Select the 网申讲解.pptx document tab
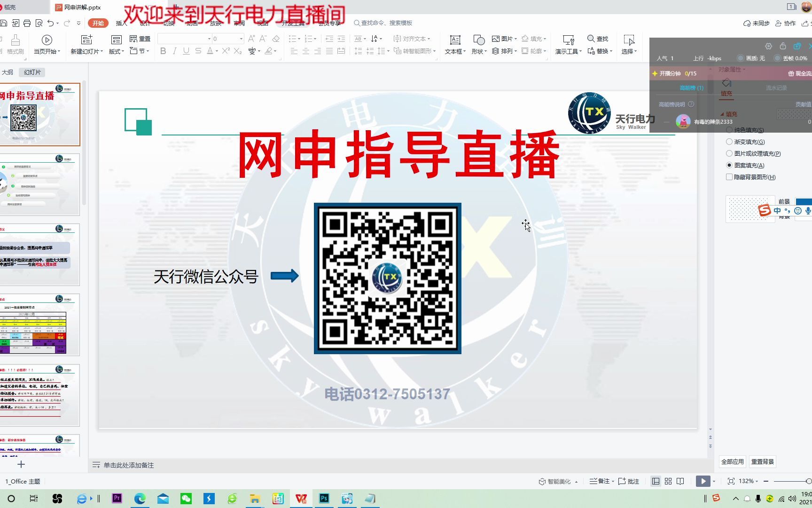 point(82,7)
